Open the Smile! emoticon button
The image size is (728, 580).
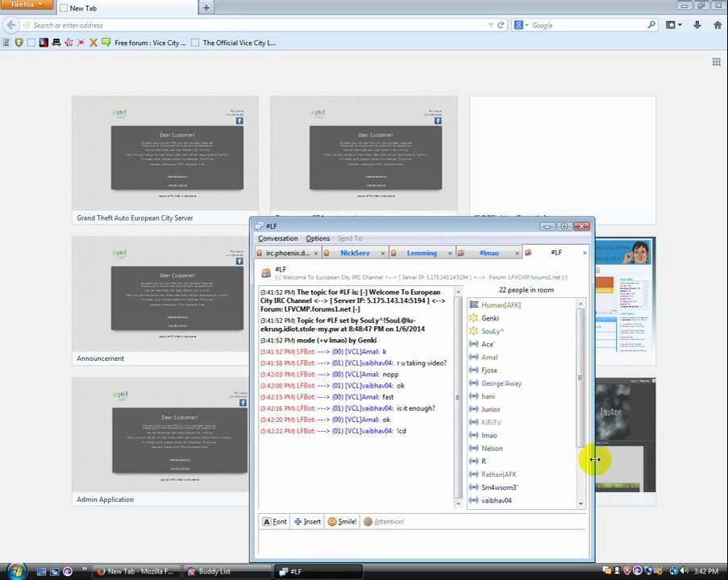pos(342,521)
